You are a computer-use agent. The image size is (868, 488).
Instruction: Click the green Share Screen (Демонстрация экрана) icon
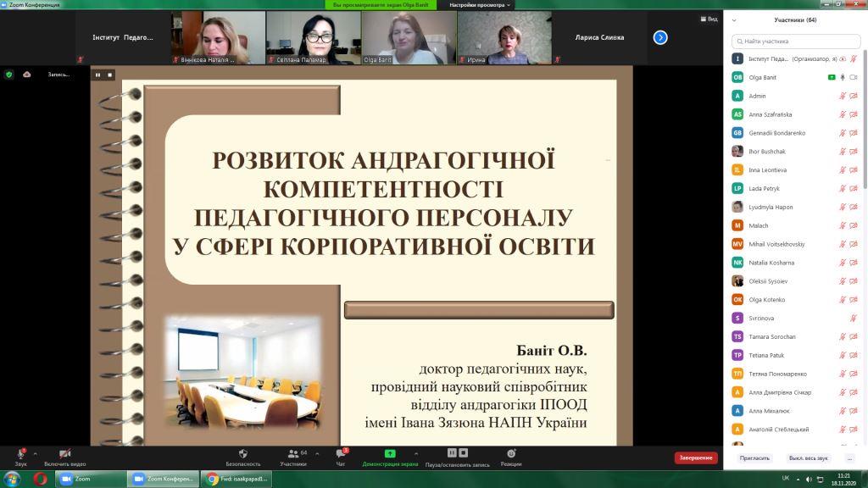(x=390, y=454)
